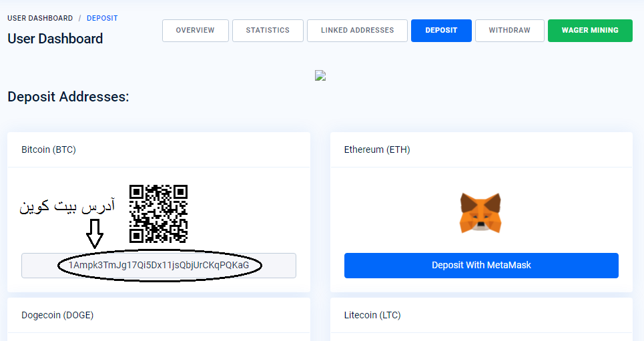The image size is (644, 341).
Task: Click the User Dashboard page title
Action: (55, 39)
